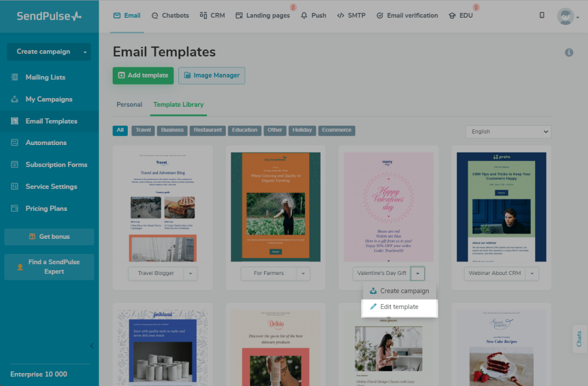Open the For Farmers template thumbnail
This screenshot has height=386, width=588.
coord(275,206)
